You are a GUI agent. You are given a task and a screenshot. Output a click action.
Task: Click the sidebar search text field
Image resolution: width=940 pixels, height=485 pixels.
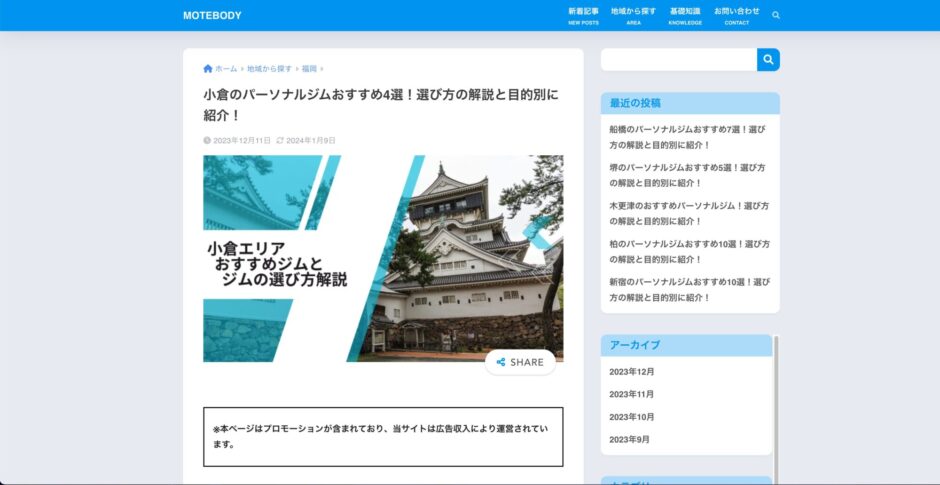[678, 60]
